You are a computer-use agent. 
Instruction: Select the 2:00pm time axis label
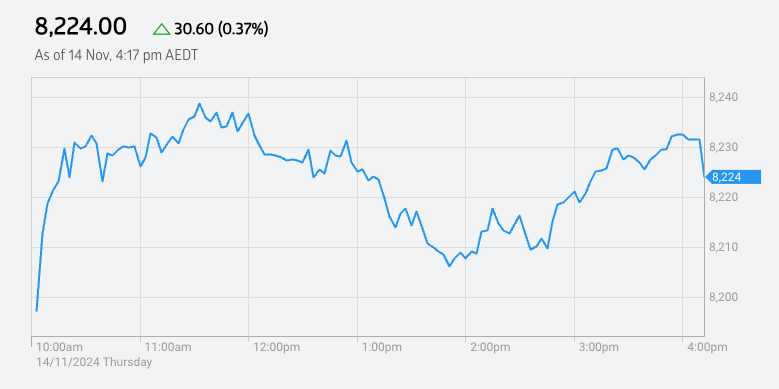pyautogui.click(x=490, y=347)
